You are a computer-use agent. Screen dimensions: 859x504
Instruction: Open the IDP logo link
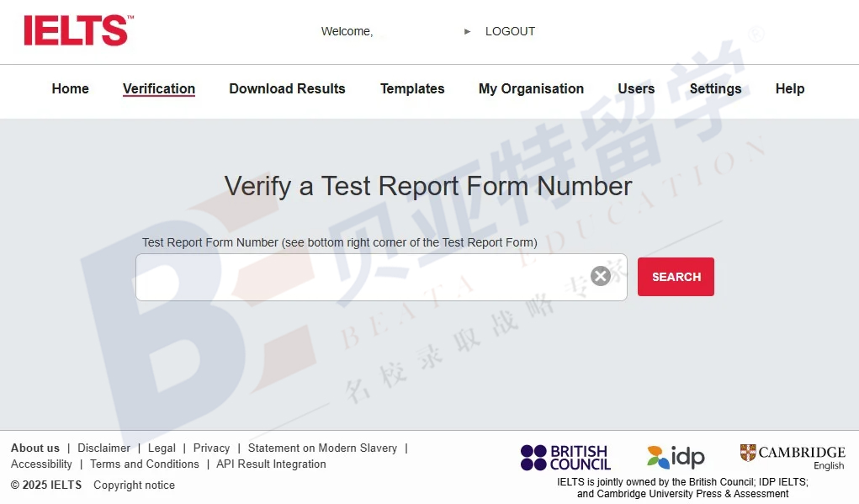click(x=676, y=457)
